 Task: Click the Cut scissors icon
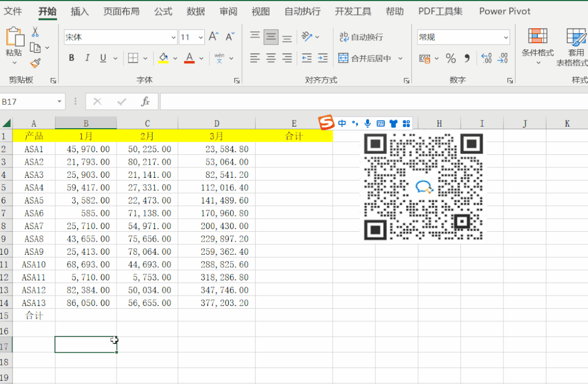35,32
